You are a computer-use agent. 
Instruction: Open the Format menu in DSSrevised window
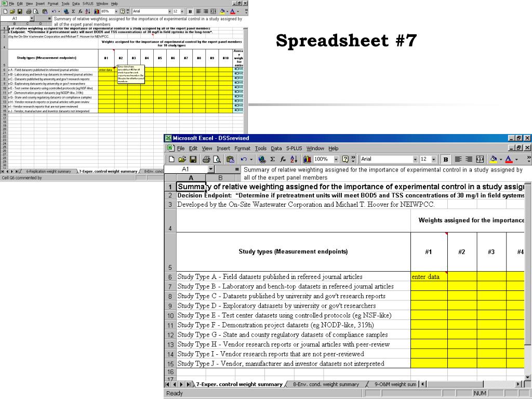[x=242, y=148]
